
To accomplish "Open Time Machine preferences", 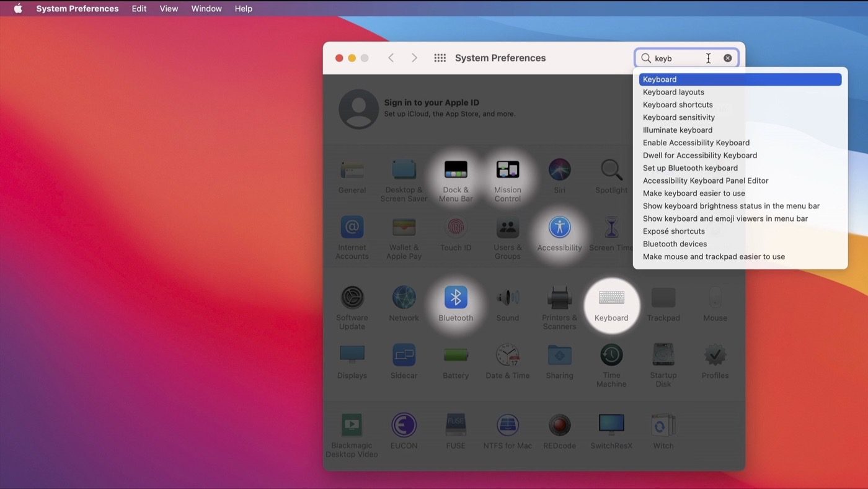I will 611,355.
